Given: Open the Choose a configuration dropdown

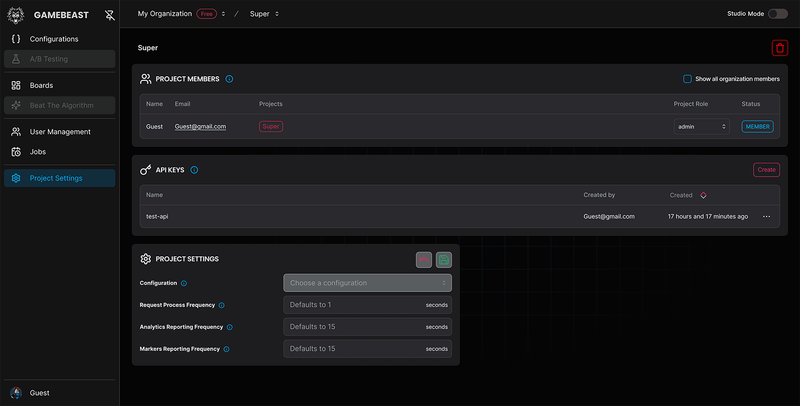Looking at the screenshot, I should tap(367, 283).
